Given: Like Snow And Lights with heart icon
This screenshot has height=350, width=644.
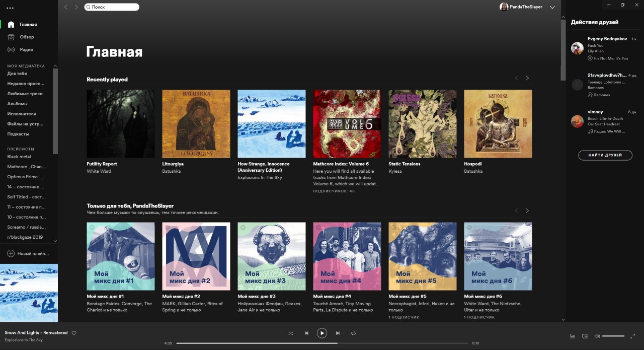Looking at the screenshot, I should coord(74,333).
